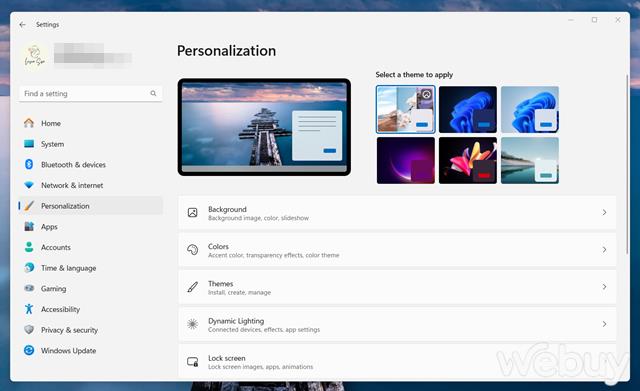Click the Bluetooth icon in sidebar

[x=29, y=164]
